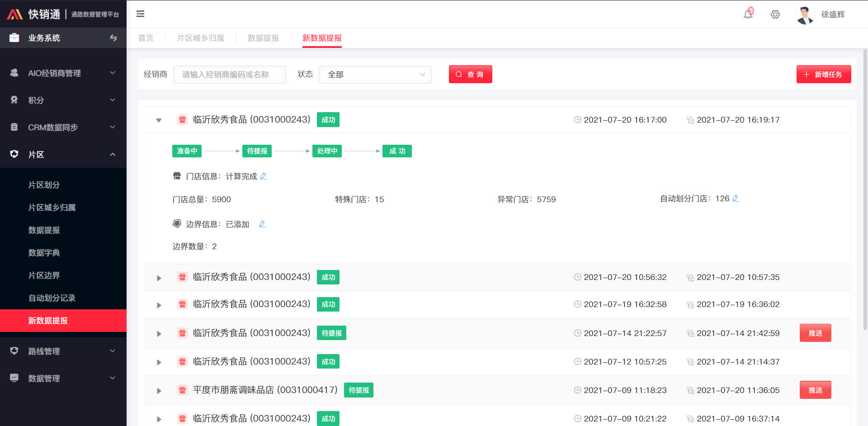Click the hamburger menu collapse icon
This screenshot has height=426, width=868.
click(141, 14)
